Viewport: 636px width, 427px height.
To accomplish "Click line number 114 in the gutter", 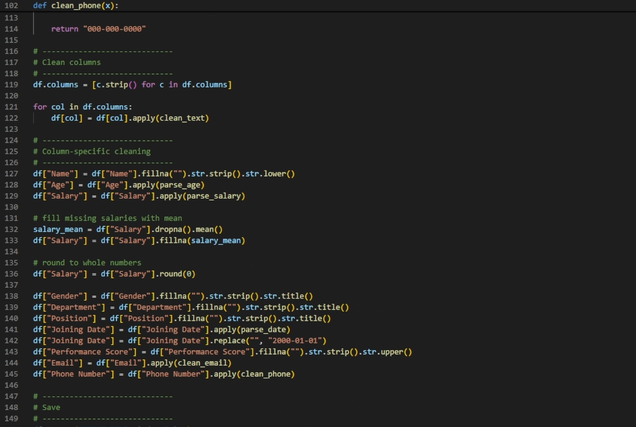I will (11, 29).
